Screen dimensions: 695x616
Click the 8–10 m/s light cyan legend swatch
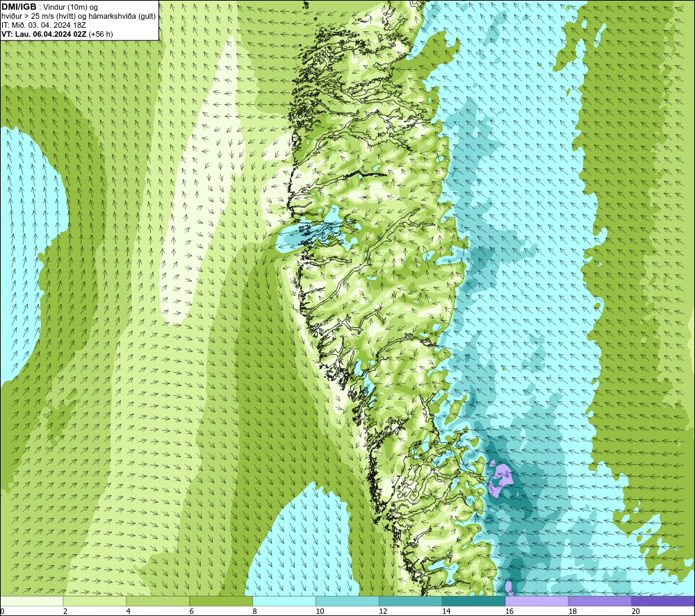[x=284, y=601]
